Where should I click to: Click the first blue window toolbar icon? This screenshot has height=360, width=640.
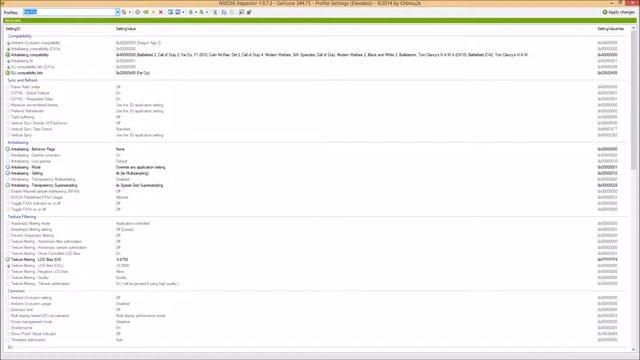pyautogui.click(x=171, y=12)
